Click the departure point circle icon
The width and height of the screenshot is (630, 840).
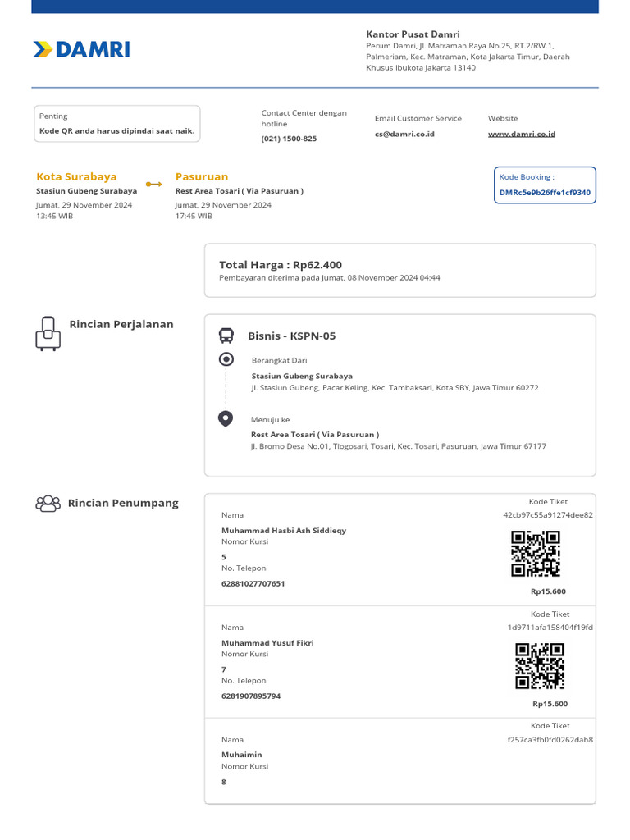[x=226, y=359]
